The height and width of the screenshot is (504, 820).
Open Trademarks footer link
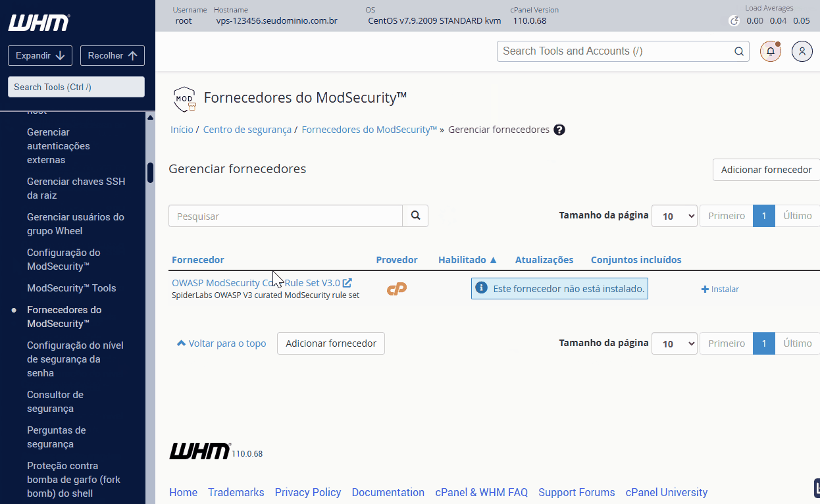point(236,492)
